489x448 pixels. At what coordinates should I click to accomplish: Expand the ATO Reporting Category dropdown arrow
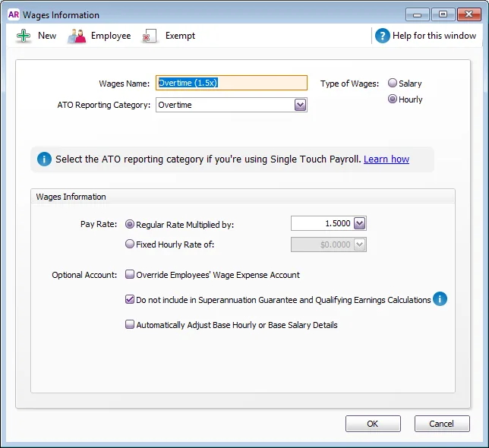pos(301,105)
